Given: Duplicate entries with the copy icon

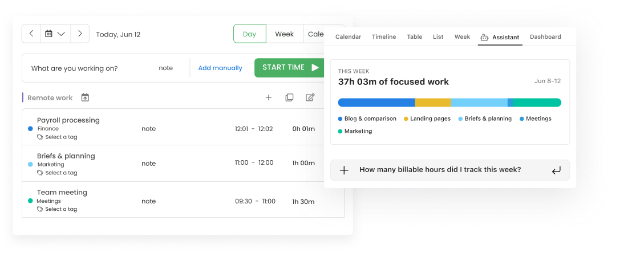Looking at the screenshot, I should pyautogui.click(x=290, y=97).
